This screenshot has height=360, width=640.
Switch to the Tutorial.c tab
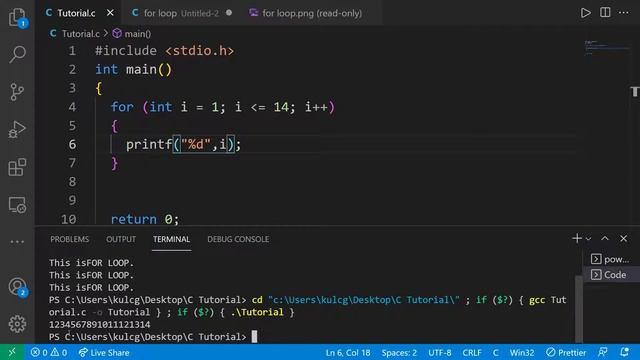[76, 13]
